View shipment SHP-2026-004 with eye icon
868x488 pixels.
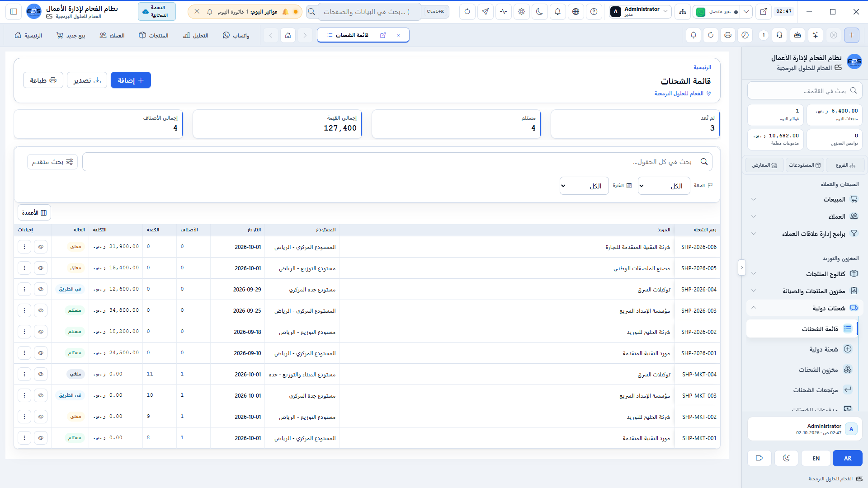pyautogui.click(x=41, y=289)
